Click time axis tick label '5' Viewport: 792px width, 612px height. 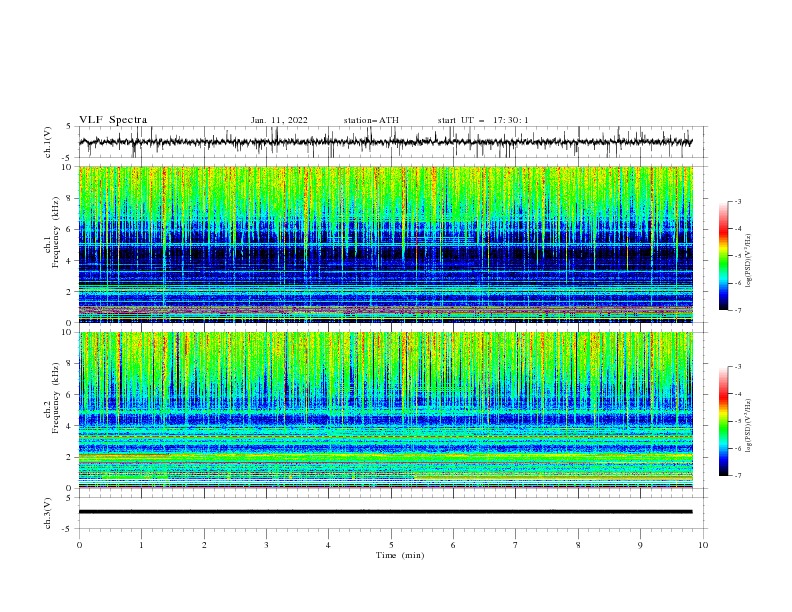point(391,545)
